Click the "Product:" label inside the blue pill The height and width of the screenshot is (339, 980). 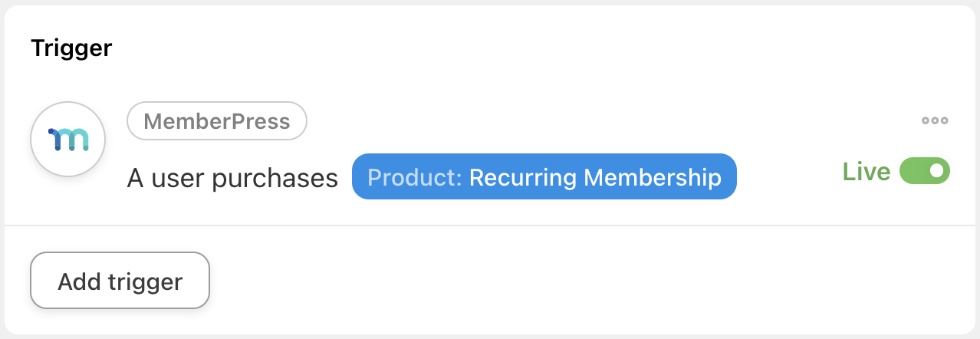[x=414, y=178]
